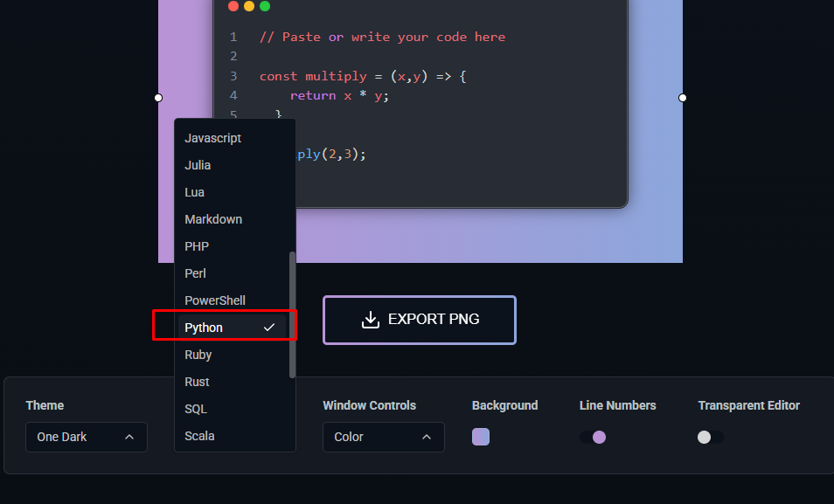Select Ruby from the language list
The height and width of the screenshot is (504, 834).
click(198, 355)
